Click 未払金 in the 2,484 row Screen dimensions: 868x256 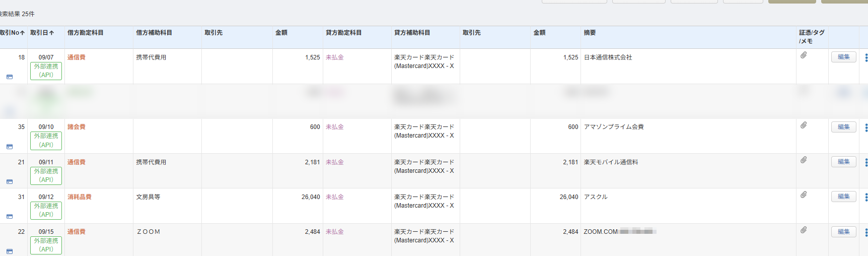click(x=335, y=232)
